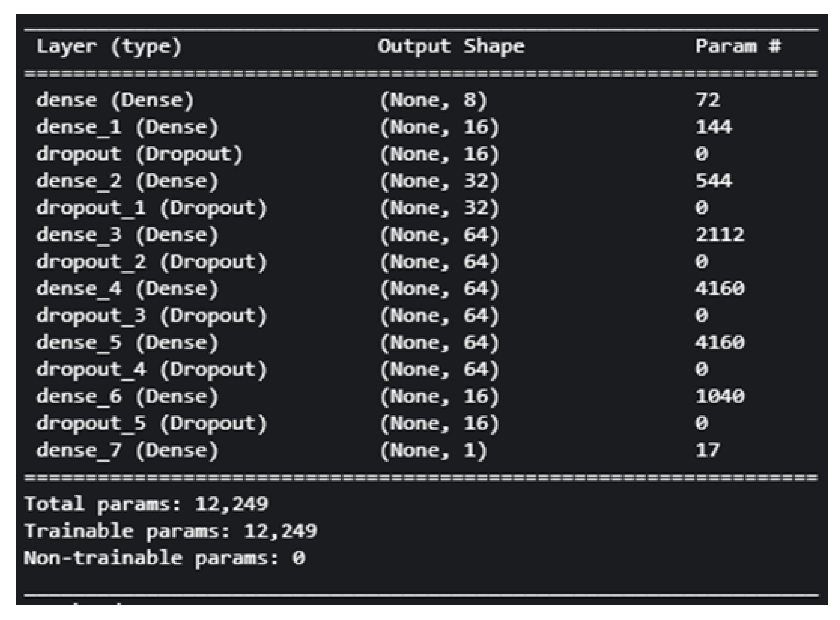This screenshot has height=620, width=840.
Task: Click the dense_1 (Dense) layer name
Action: point(127,127)
